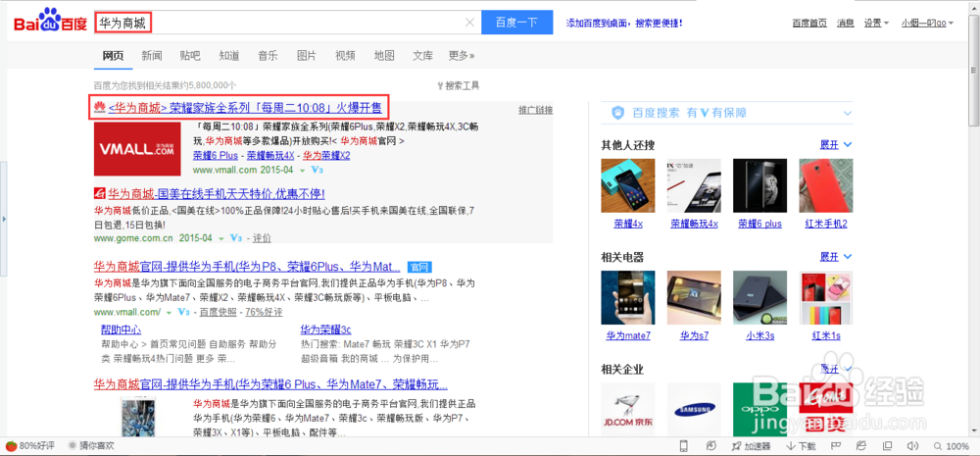This screenshot has height=456, width=980.
Task: Switch to the 视频 tab
Action: (x=345, y=56)
